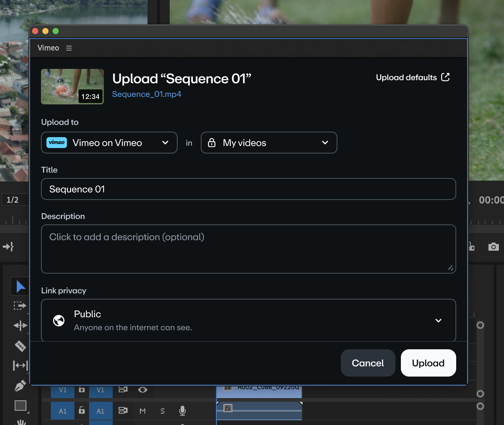Activate the Pen tool

20,386
